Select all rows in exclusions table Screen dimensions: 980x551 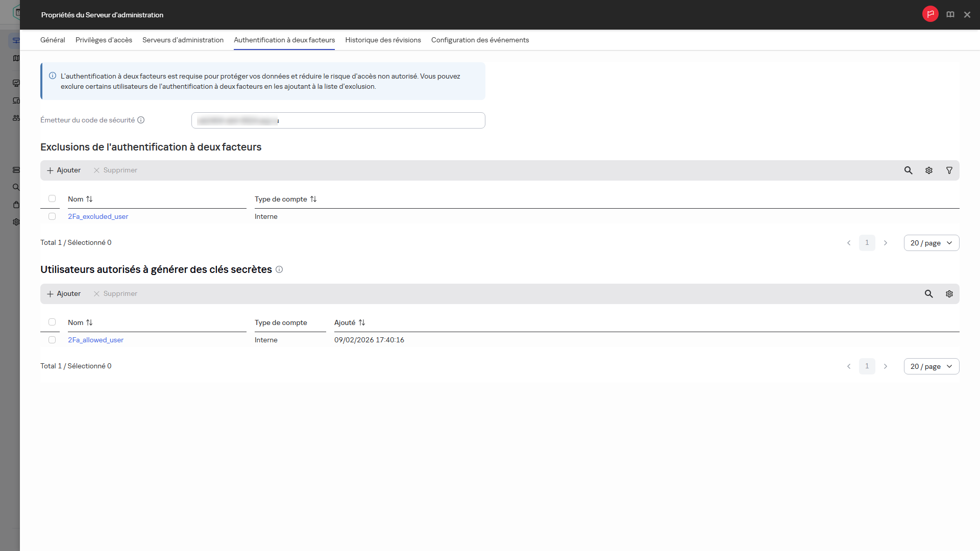[x=52, y=199]
